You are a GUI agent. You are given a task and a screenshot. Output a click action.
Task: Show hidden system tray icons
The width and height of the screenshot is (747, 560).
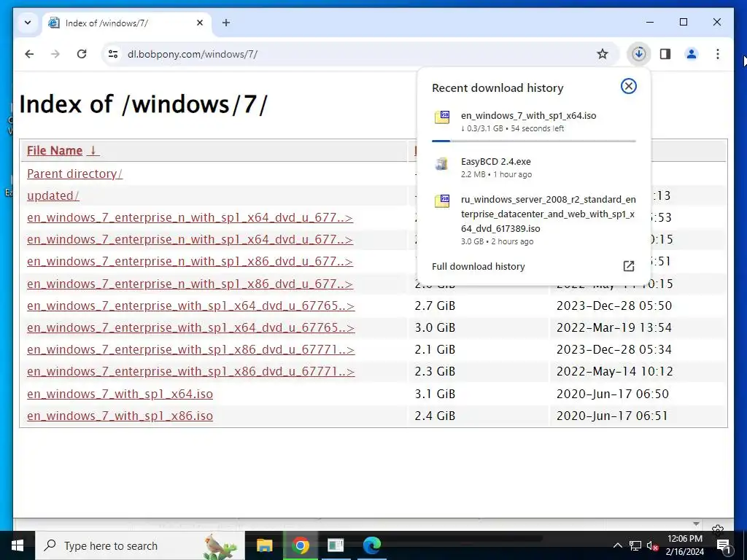(617, 545)
